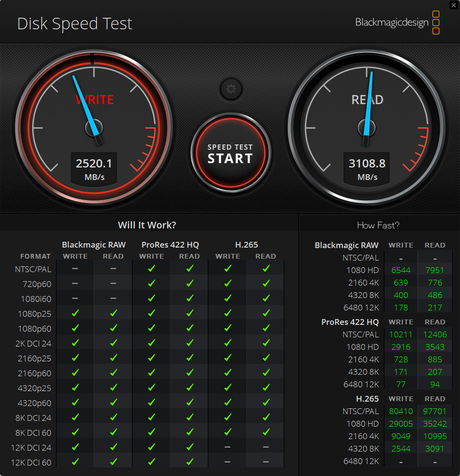Select the 2520.1 MB/s write readout

pos(94,169)
